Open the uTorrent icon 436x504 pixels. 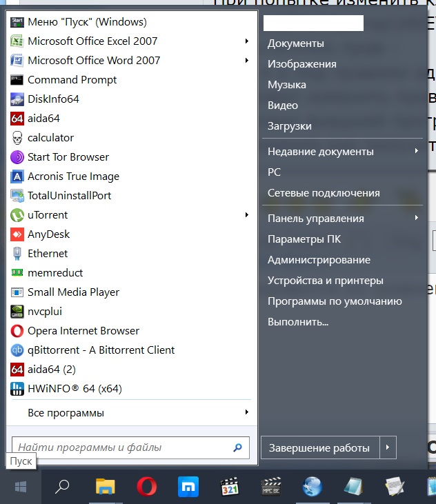[17, 215]
